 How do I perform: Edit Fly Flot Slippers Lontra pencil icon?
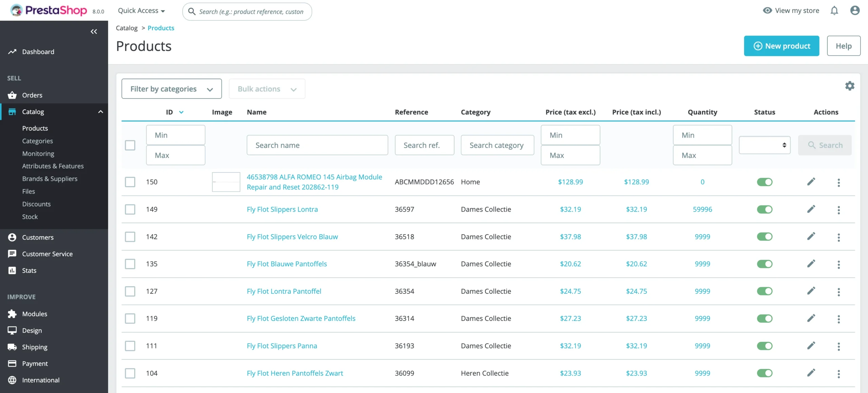(811, 209)
